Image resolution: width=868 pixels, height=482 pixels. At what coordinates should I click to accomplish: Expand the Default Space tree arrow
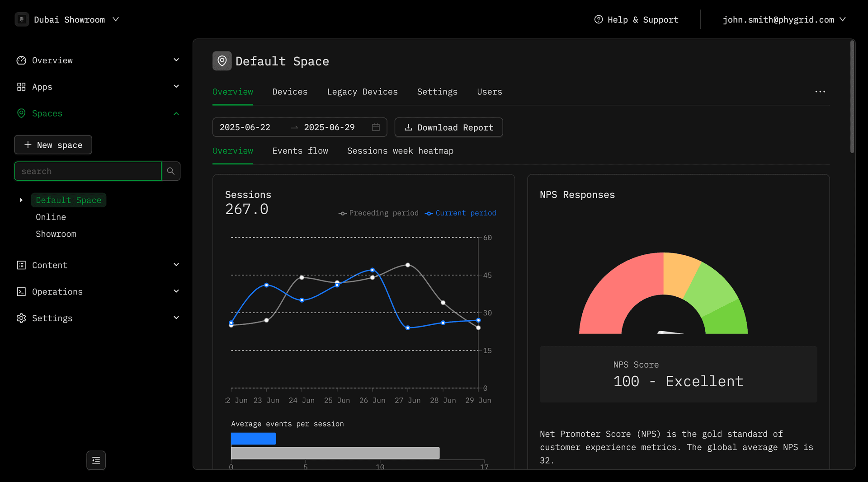[x=21, y=200]
